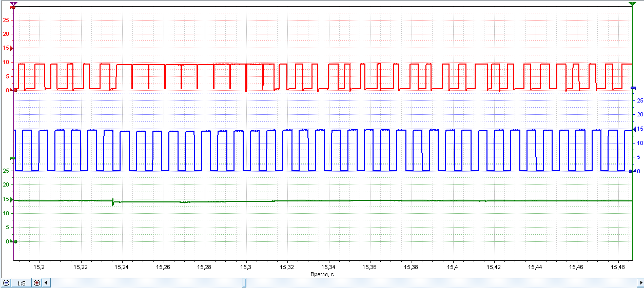Click red axis value 10 label
The height and width of the screenshot is (288, 644).
6,63
